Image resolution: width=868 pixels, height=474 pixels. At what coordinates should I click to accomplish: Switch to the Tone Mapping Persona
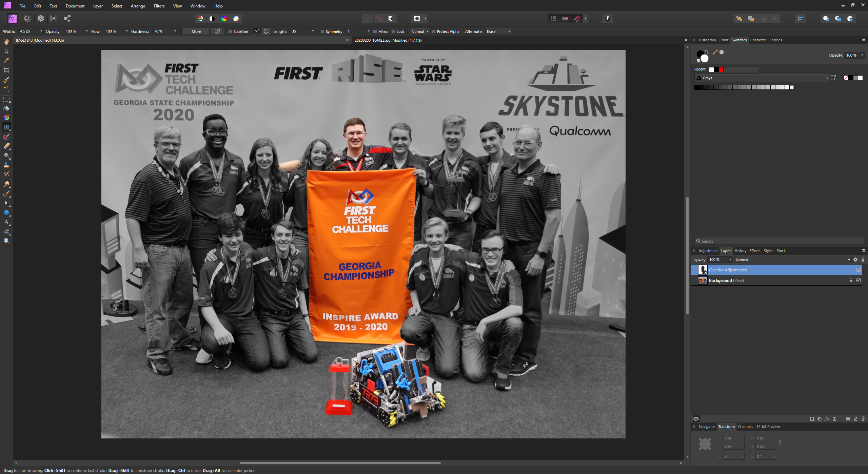54,18
